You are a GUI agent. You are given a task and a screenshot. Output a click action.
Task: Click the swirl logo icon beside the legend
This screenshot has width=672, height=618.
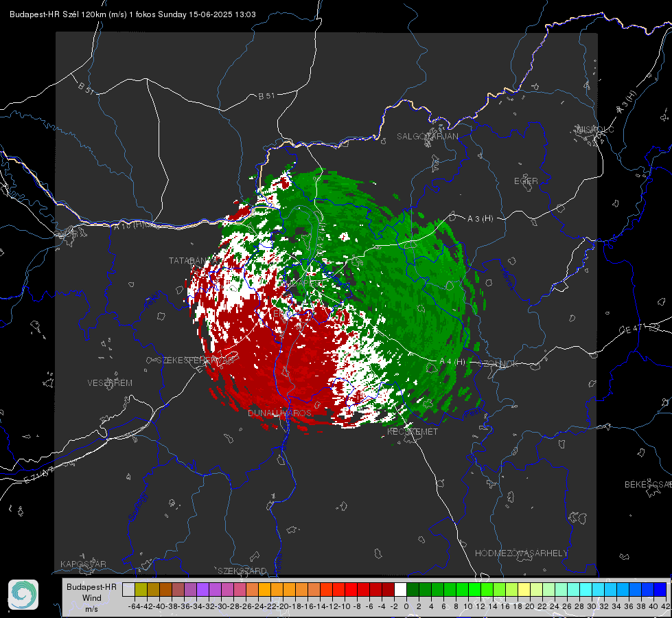[x=23, y=595]
